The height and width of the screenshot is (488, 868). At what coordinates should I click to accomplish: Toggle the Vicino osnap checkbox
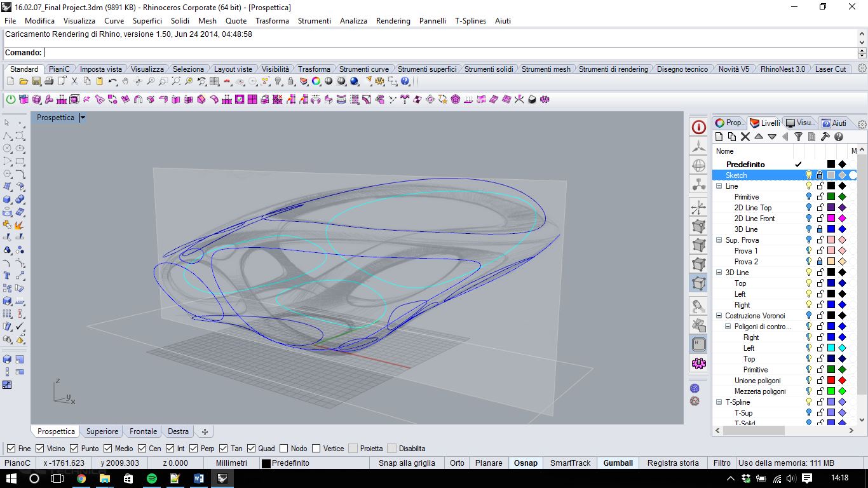39,449
